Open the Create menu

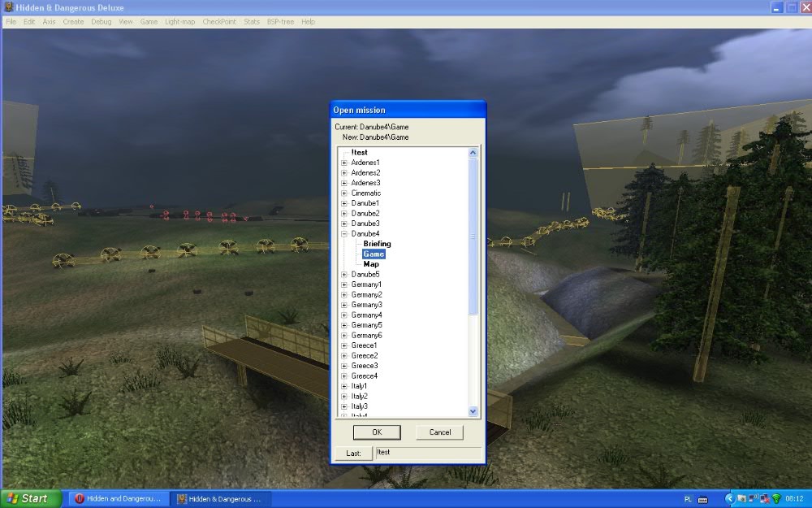point(73,22)
